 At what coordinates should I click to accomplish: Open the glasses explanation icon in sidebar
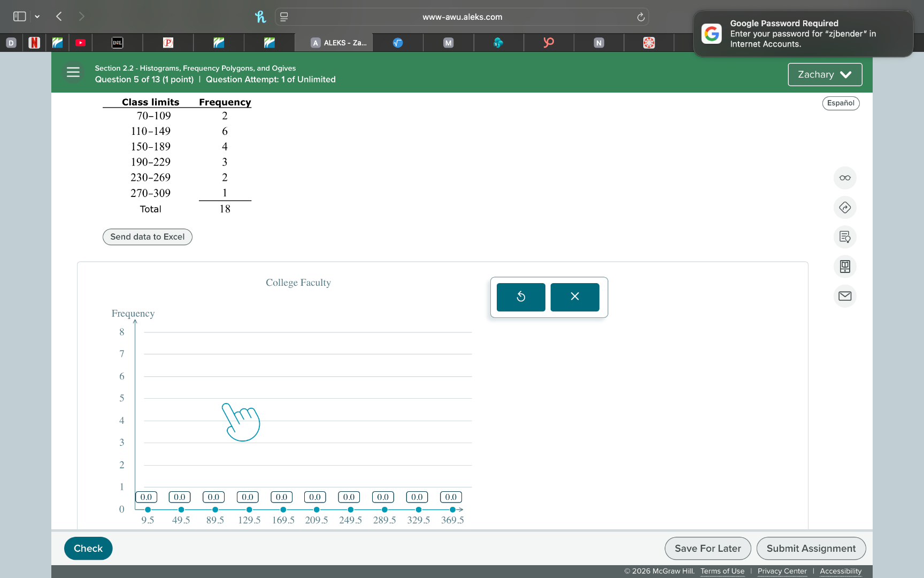click(845, 178)
